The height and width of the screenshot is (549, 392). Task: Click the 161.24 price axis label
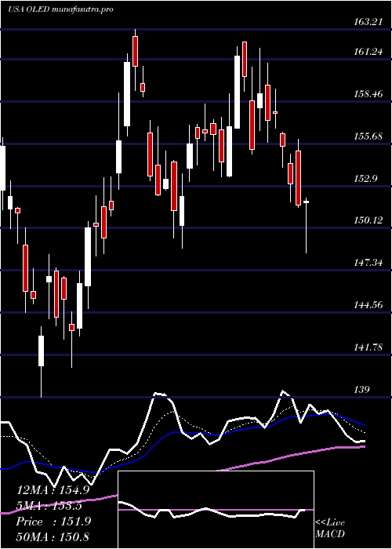367,53
